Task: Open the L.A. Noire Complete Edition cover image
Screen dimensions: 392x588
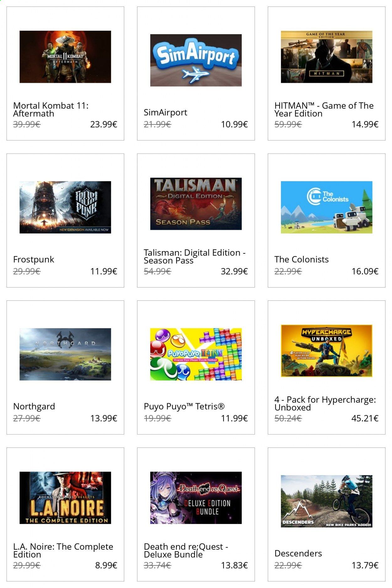Action: click(65, 498)
